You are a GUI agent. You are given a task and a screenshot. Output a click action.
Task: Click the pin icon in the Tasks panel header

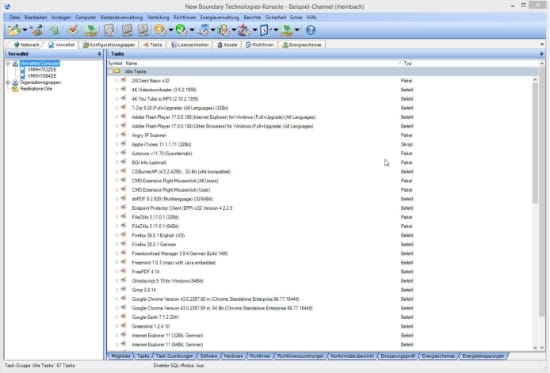tap(542, 54)
